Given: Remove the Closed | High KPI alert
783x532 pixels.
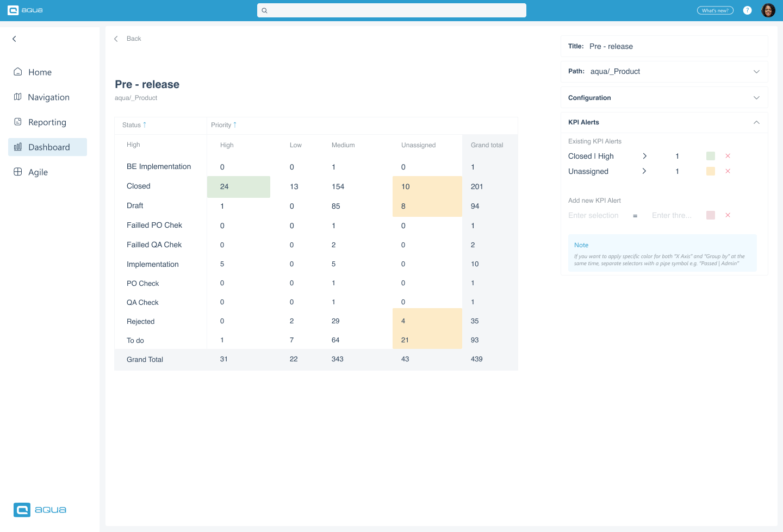Looking at the screenshot, I should pyautogui.click(x=728, y=156).
